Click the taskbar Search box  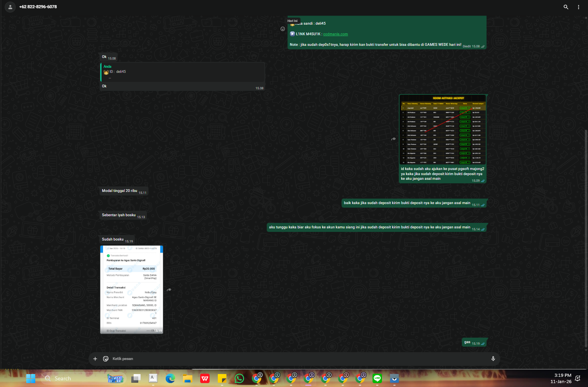coord(83,378)
